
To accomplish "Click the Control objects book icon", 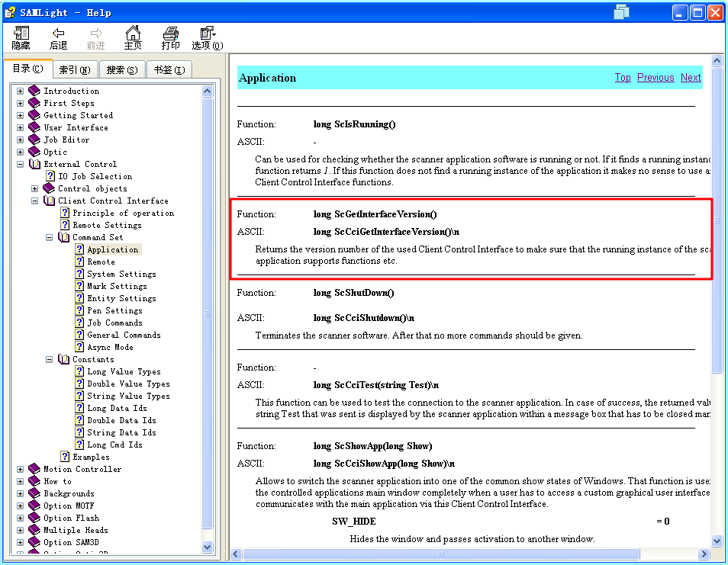I will pos(49,188).
